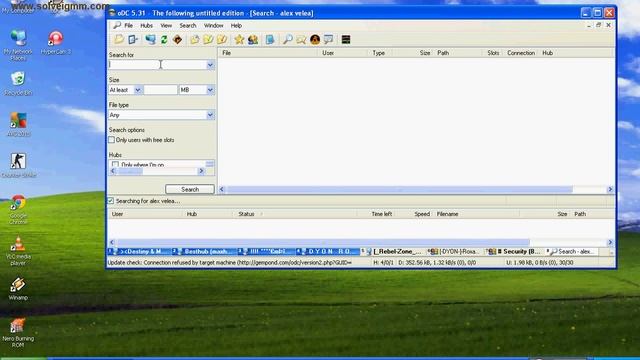The height and width of the screenshot is (360, 640).
Task: Switch to the Besthub tab
Action: click(x=204, y=251)
